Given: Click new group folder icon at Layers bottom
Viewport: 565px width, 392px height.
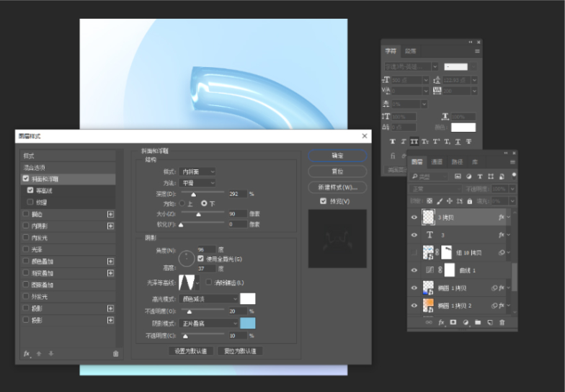Looking at the screenshot, I should [x=478, y=323].
